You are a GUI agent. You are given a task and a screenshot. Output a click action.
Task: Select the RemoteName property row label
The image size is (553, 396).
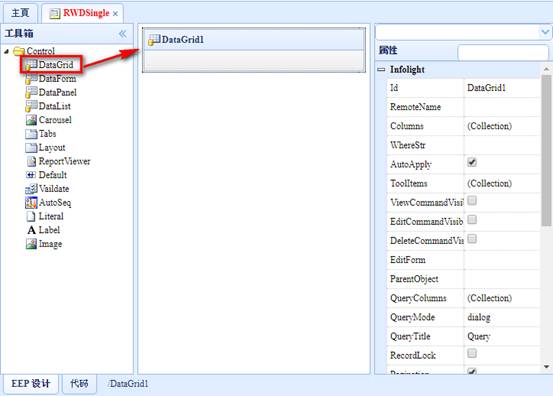click(x=415, y=107)
